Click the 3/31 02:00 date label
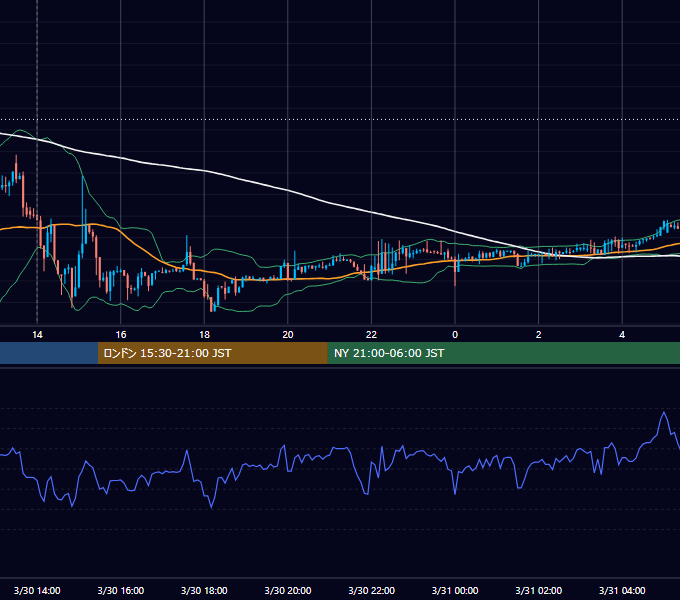 (x=539, y=590)
